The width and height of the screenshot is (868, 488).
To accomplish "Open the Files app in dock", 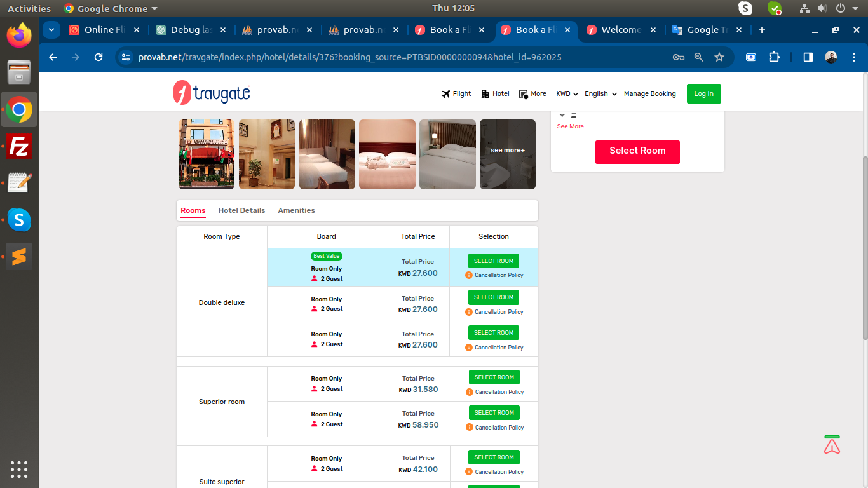I will pyautogui.click(x=19, y=72).
